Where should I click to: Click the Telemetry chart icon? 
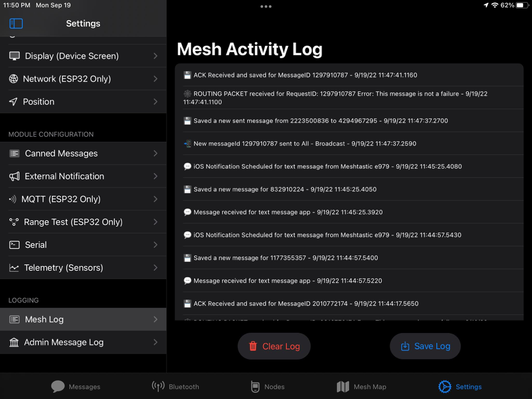coord(14,268)
